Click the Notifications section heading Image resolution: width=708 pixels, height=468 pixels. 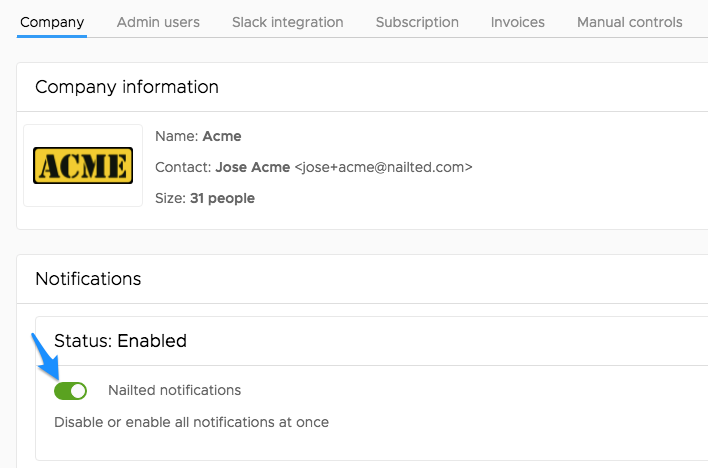(x=88, y=279)
